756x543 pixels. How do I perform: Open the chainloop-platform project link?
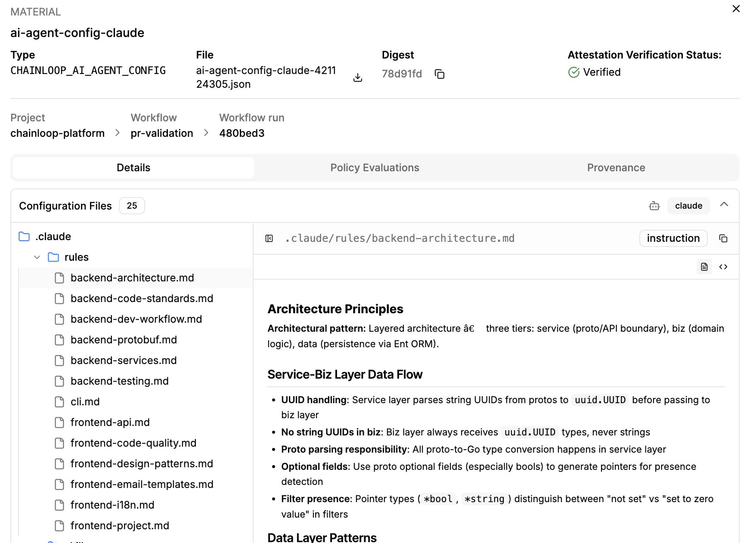point(57,133)
